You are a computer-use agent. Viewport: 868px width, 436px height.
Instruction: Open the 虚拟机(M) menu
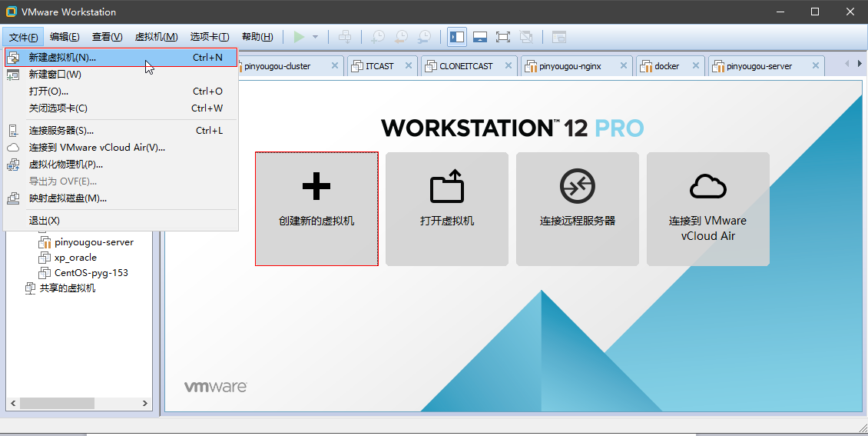pyautogui.click(x=156, y=37)
